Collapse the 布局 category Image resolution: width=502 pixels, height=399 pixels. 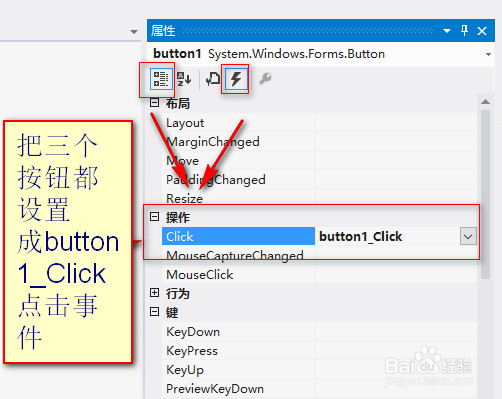pyautogui.click(x=154, y=102)
